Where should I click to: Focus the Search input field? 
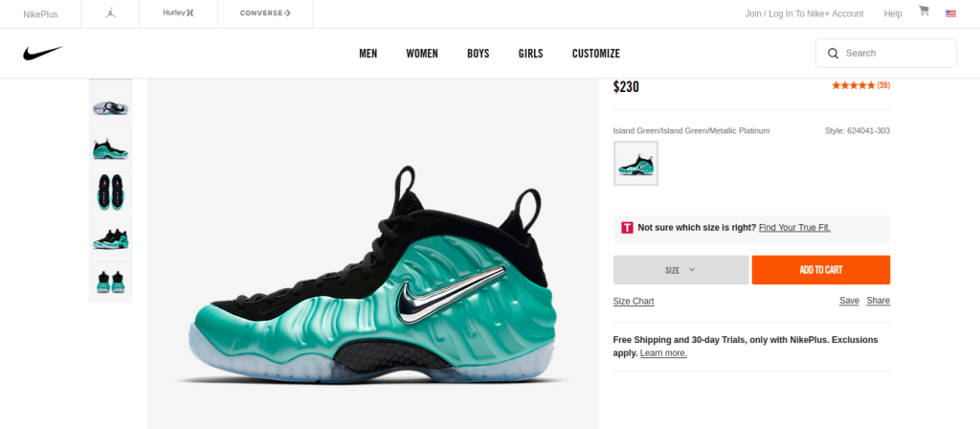[885, 54]
